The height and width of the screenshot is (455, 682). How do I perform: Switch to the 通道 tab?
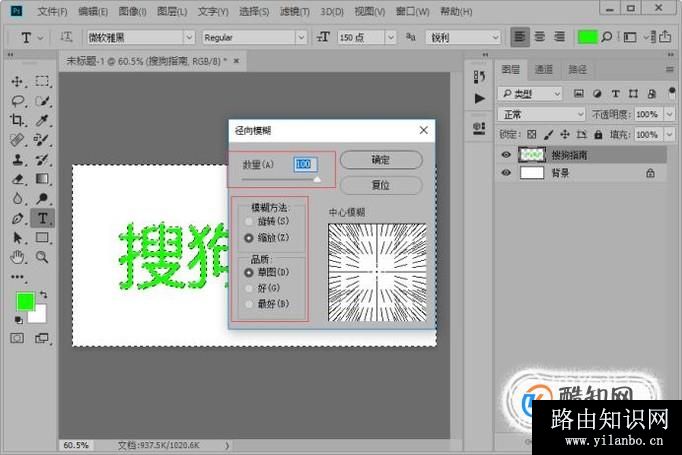click(x=544, y=69)
